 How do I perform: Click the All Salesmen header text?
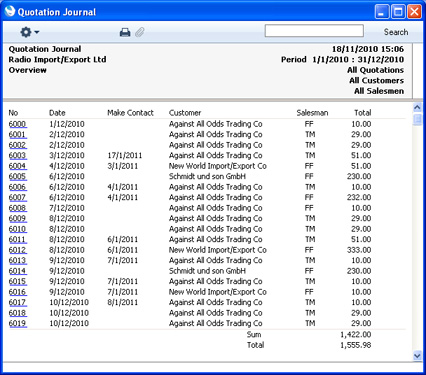tap(379, 91)
